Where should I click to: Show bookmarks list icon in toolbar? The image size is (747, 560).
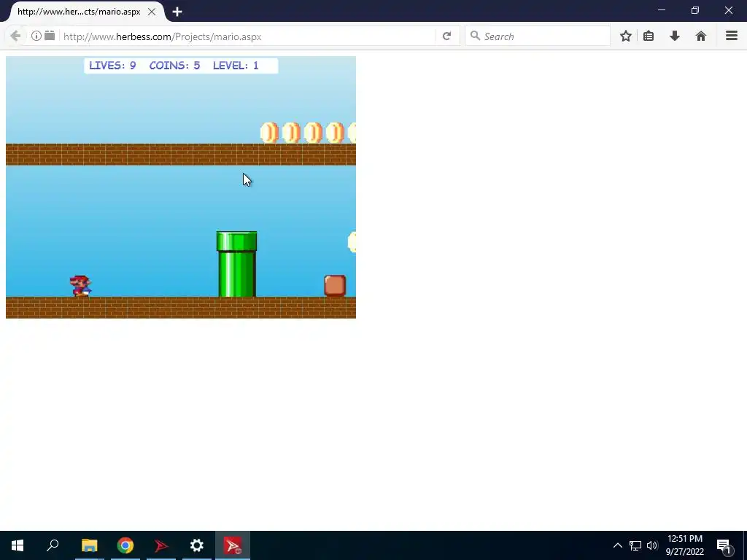click(649, 36)
